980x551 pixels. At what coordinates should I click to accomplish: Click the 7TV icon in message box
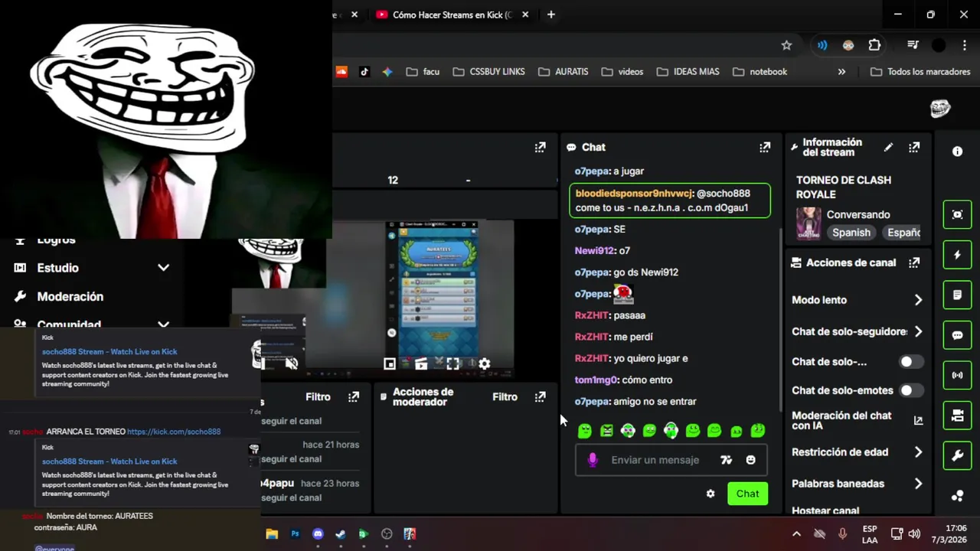tap(726, 460)
